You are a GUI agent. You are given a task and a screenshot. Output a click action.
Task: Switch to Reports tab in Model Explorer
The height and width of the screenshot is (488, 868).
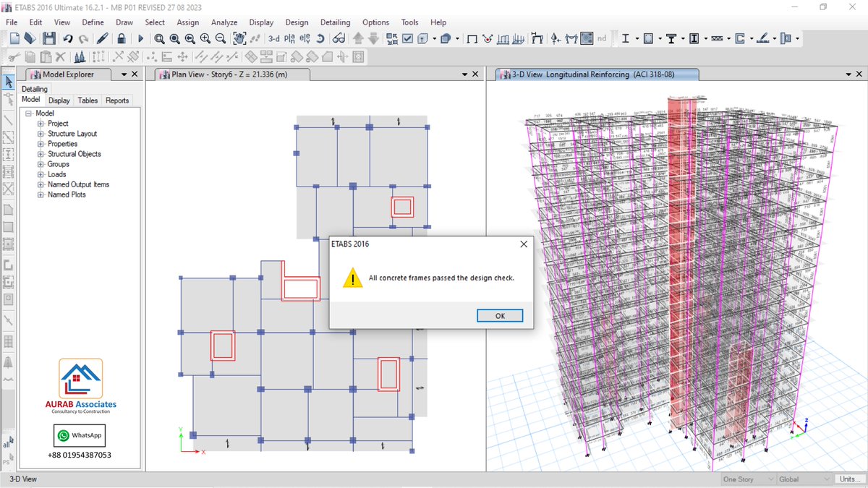coord(117,100)
